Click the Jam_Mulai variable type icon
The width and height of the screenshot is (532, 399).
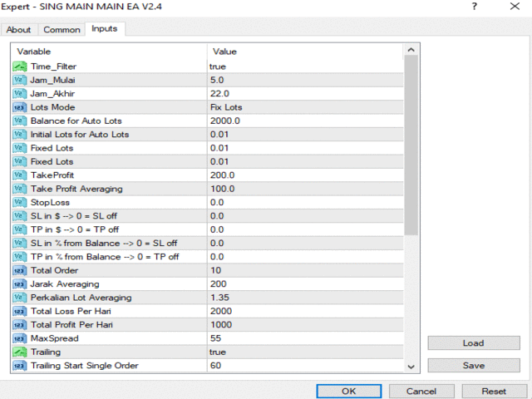coord(20,80)
